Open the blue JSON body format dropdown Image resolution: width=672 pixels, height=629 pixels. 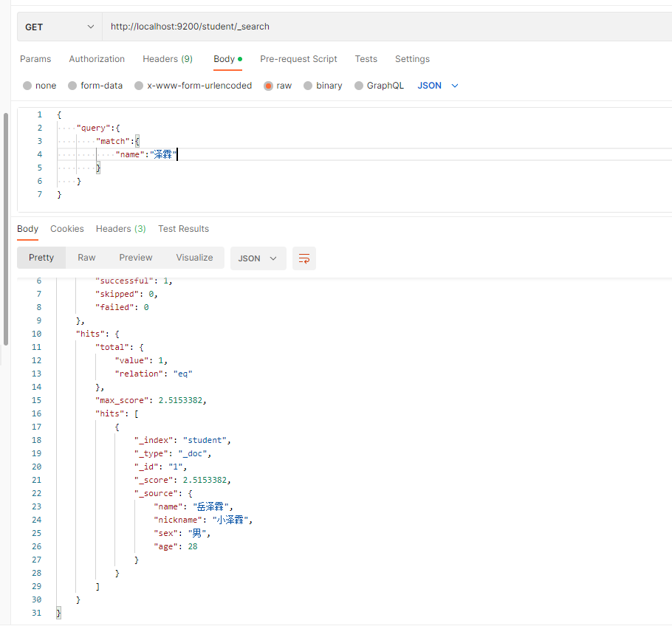[438, 86]
